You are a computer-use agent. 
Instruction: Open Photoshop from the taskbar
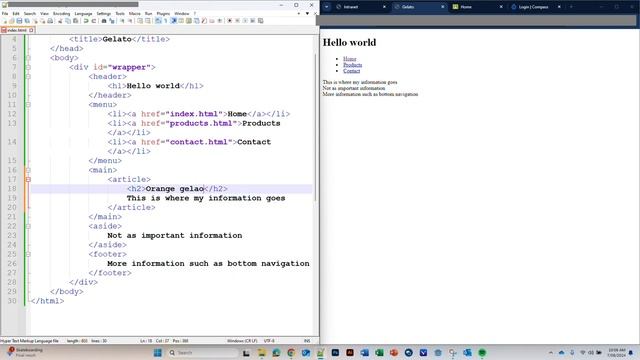click(335, 353)
